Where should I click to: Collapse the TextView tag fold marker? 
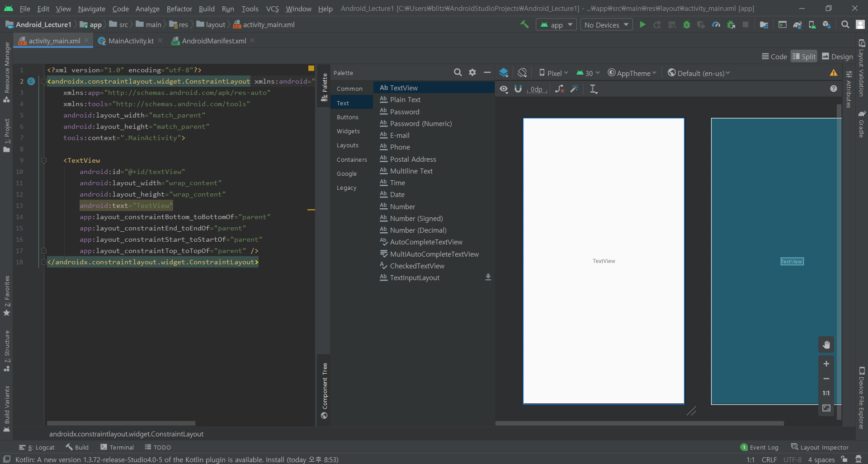44,160
